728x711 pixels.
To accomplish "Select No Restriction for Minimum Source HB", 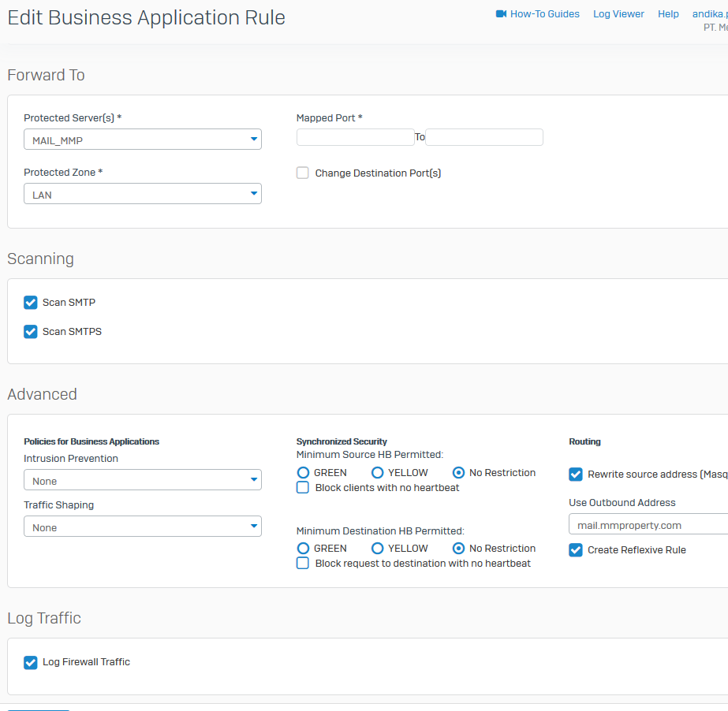I will pyautogui.click(x=458, y=473).
